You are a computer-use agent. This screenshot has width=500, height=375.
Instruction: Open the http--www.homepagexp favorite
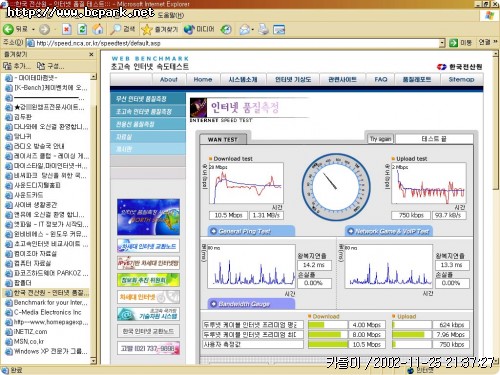click(x=47, y=322)
